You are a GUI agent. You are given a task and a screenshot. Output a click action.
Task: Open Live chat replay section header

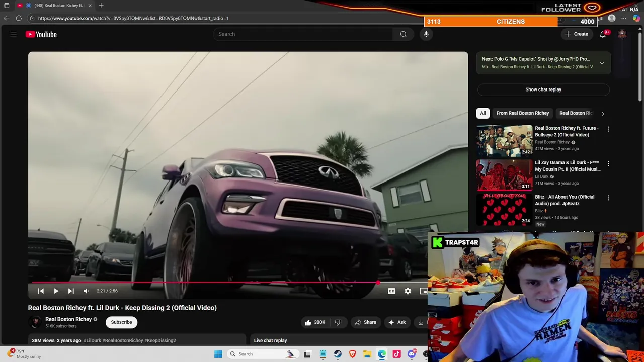pos(270,341)
